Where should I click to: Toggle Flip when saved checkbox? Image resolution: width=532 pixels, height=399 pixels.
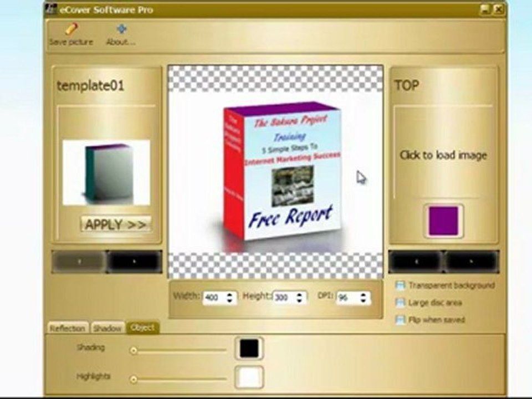pyautogui.click(x=400, y=320)
